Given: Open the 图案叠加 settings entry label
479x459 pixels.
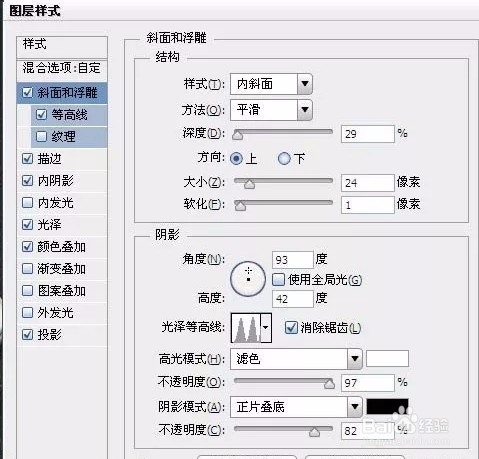Looking at the screenshot, I should coord(62,291).
